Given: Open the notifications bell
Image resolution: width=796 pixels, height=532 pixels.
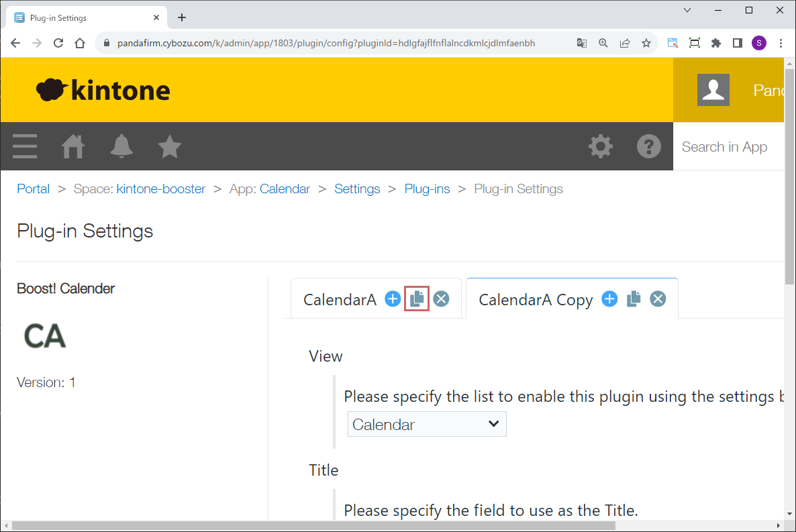Looking at the screenshot, I should click(x=121, y=146).
